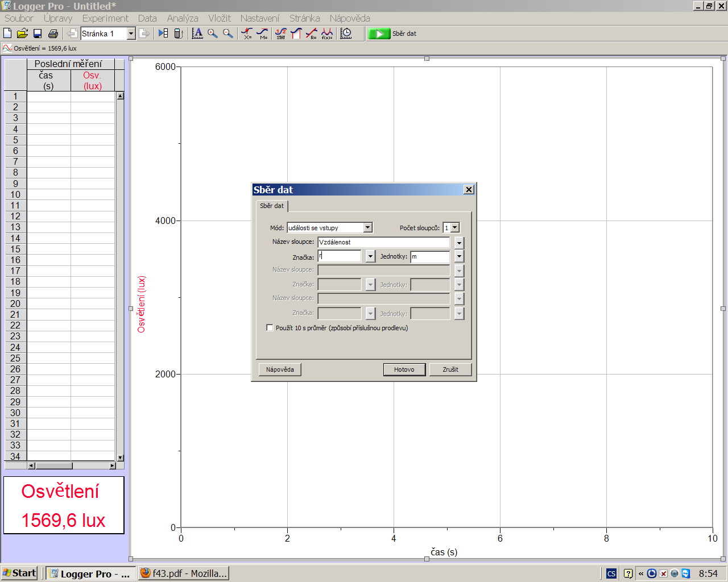This screenshot has width=728, height=582.
Task: Close the Sběr dat dialog
Action: (469, 190)
